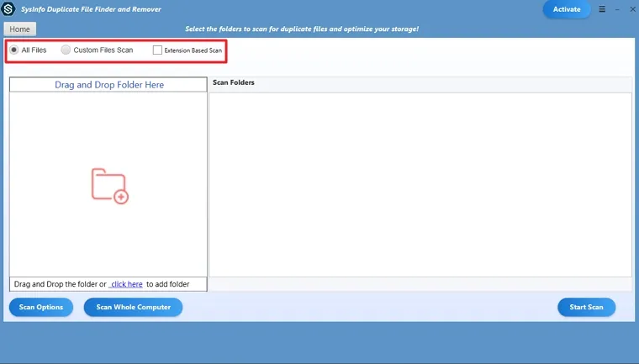Switch to the Home tab
Viewport: 639px width, 364px height.
[19, 29]
